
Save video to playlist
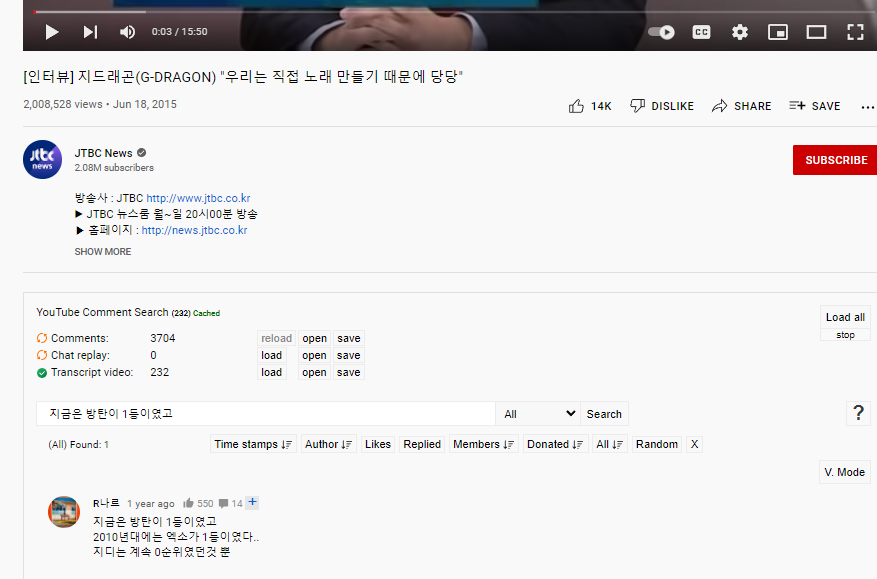coord(814,106)
